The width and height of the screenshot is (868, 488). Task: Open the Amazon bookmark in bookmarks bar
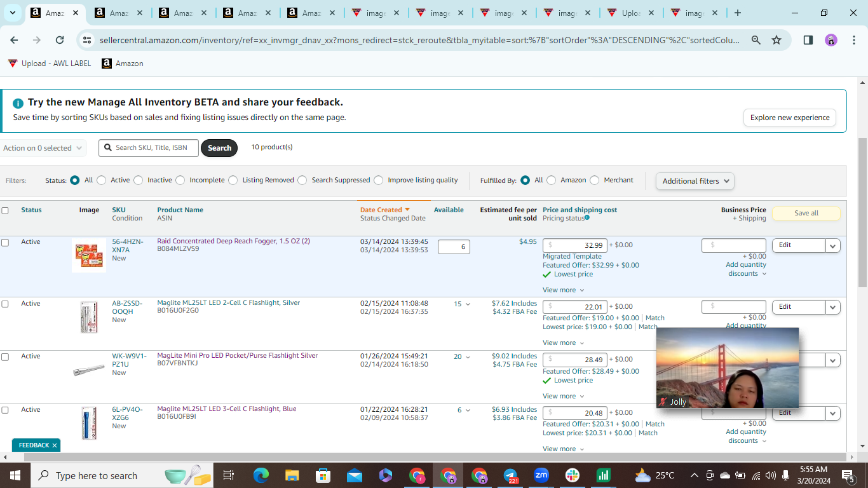click(123, 64)
